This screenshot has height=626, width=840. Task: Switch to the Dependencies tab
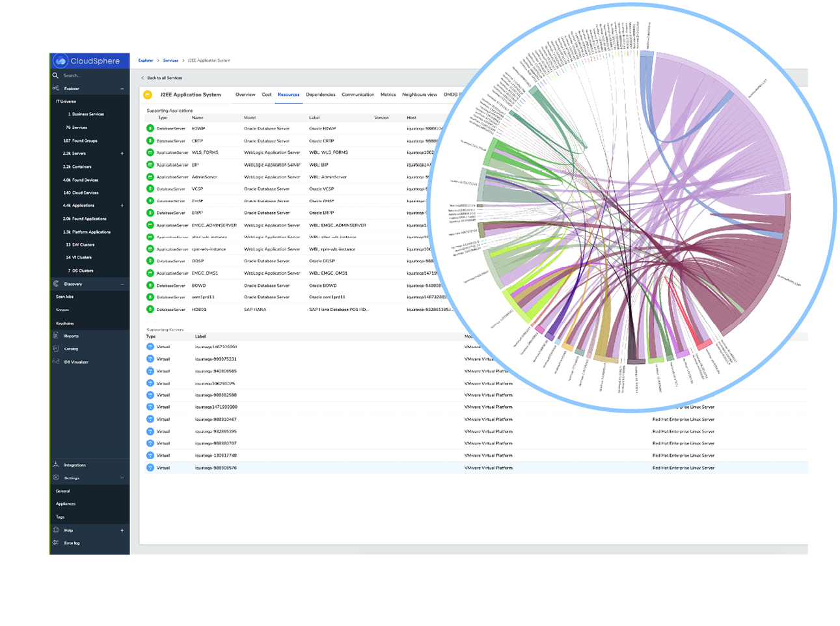[x=321, y=95]
